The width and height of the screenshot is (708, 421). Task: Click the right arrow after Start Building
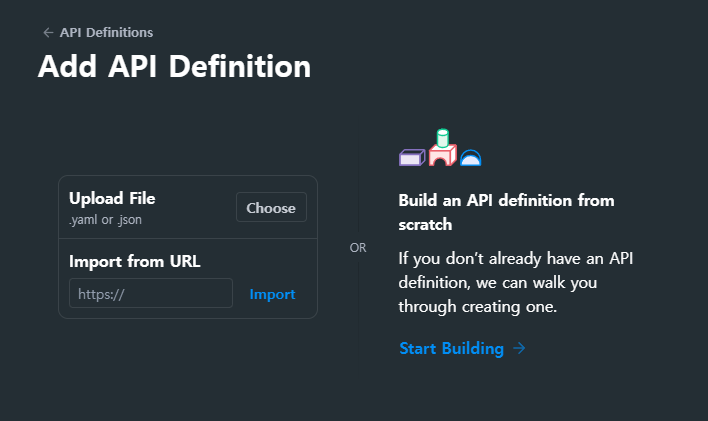(519, 348)
